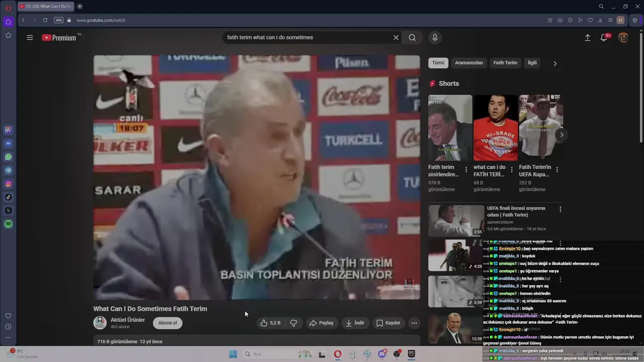Open Opera Easy Setup sliders icon
Screen dimensions: 644x362
coord(610,20)
